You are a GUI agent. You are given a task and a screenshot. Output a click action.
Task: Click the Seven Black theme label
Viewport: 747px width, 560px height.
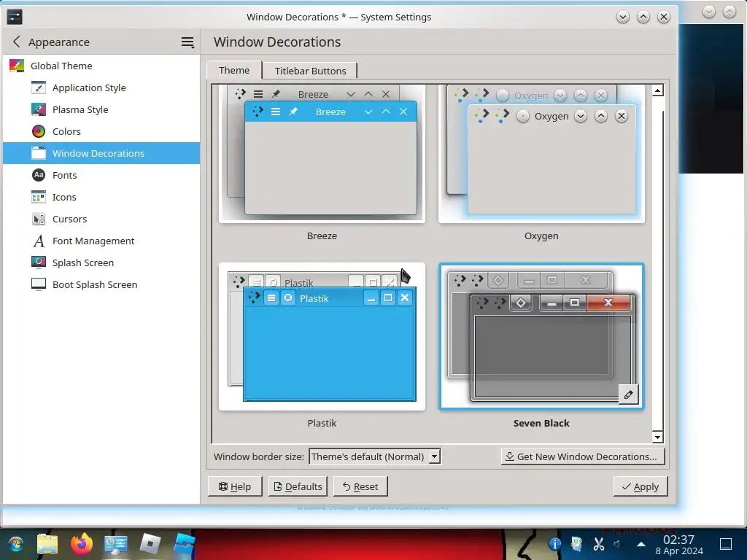click(x=541, y=423)
